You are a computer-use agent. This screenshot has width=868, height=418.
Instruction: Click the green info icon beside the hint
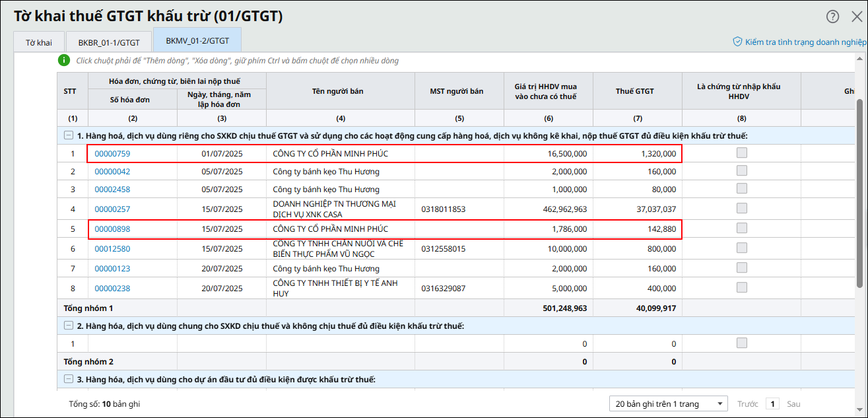[63, 60]
